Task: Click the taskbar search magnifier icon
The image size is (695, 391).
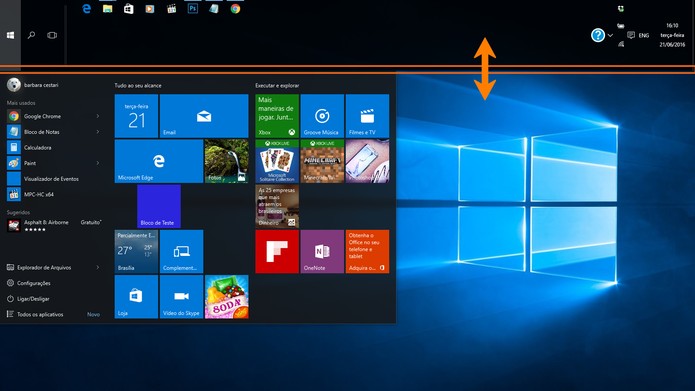Action: click(31, 35)
